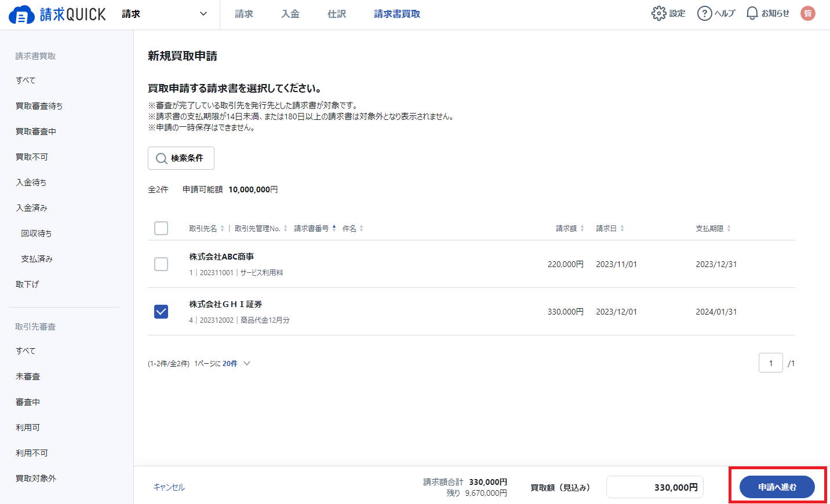Screen dimensions: 830x504
Task: Open 支払済み in sidebar
Action: [x=37, y=259]
